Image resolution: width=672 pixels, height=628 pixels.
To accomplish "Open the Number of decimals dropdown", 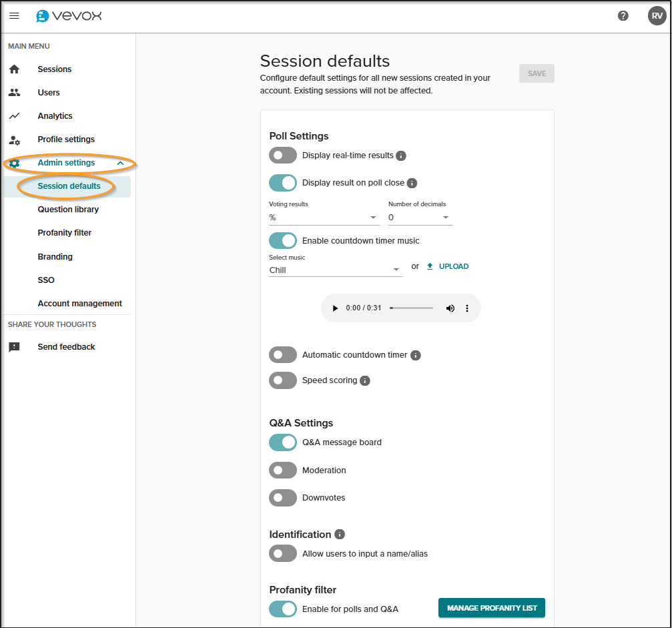I will pos(420,218).
